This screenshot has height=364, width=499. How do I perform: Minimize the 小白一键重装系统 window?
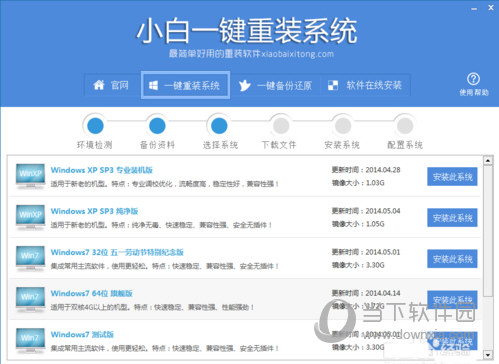[x=474, y=9]
